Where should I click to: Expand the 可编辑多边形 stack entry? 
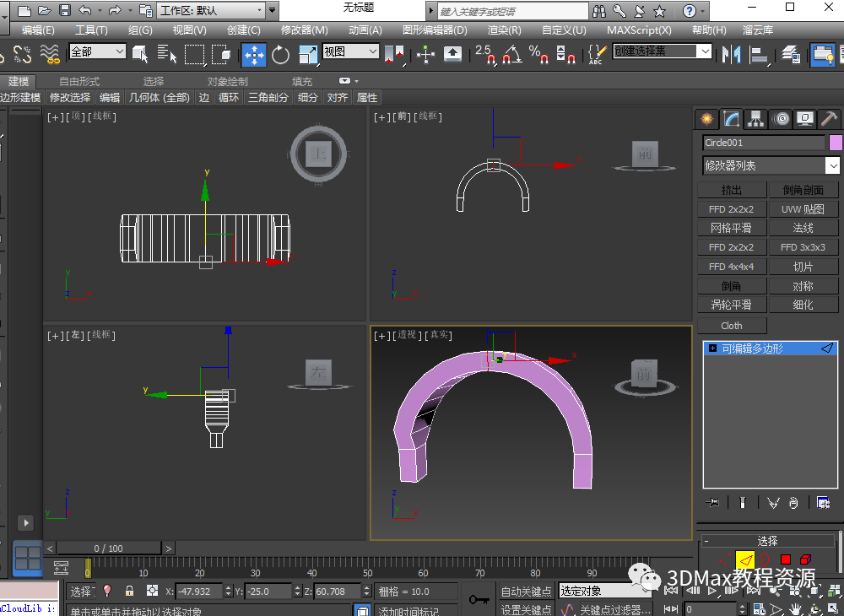click(713, 348)
